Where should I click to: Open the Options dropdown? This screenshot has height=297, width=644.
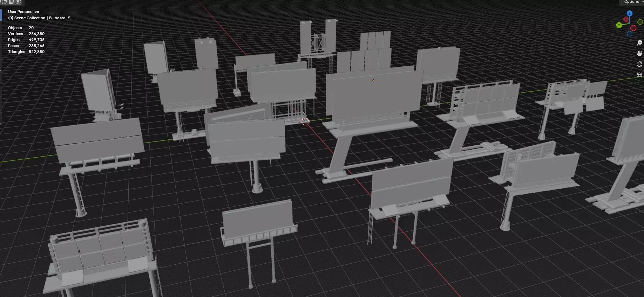(x=633, y=2)
